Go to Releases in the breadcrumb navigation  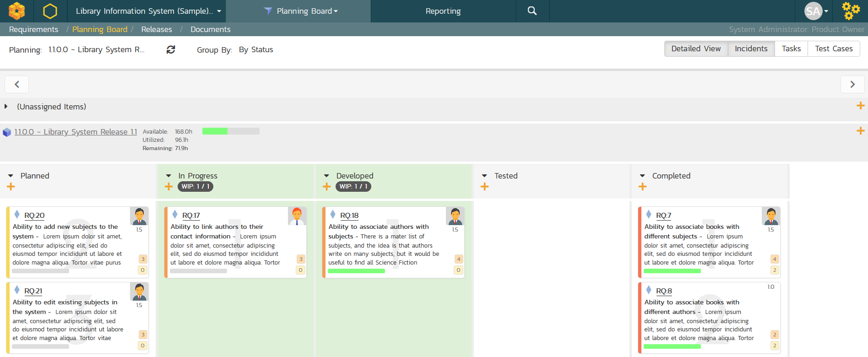pyautogui.click(x=157, y=29)
